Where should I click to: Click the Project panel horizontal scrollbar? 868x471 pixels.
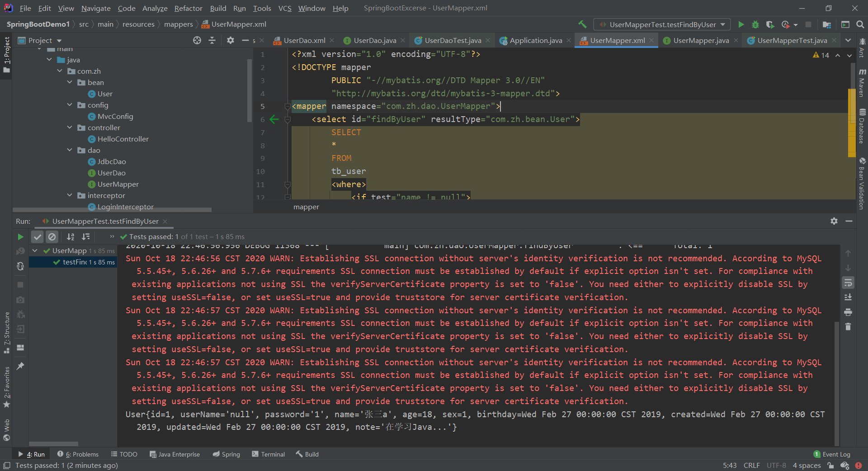click(112, 210)
